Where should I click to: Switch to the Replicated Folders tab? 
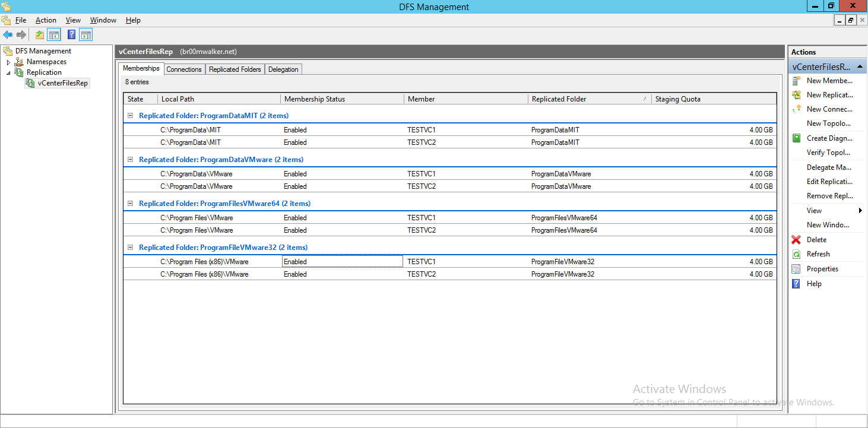[235, 69]
